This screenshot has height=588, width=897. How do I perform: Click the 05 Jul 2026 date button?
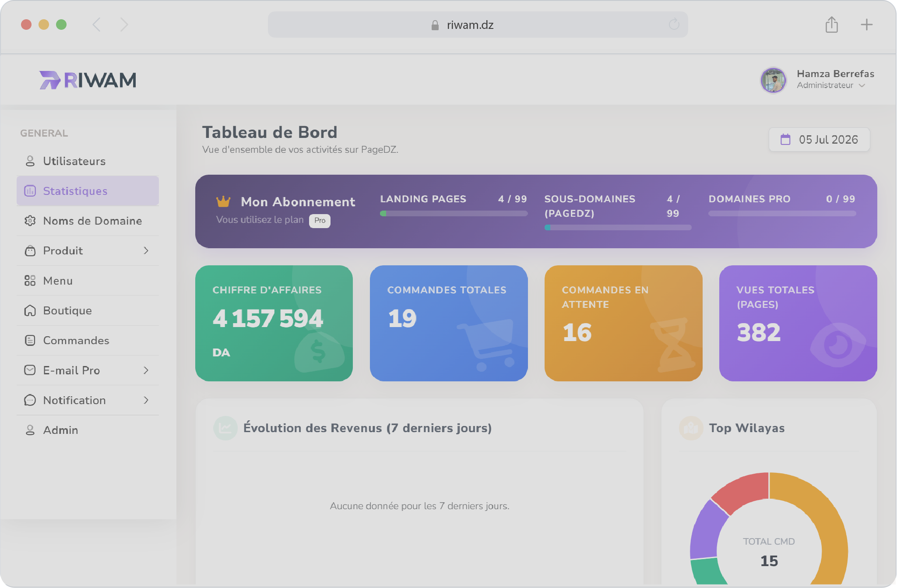pos(819,139)
